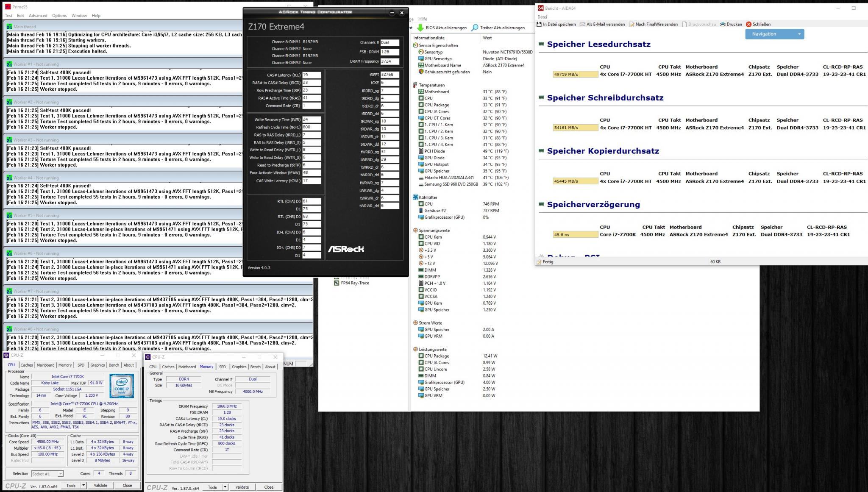Click the Intel Core i7 logo in CPU-Z
The image size is (868, 492).
point(122,386)
